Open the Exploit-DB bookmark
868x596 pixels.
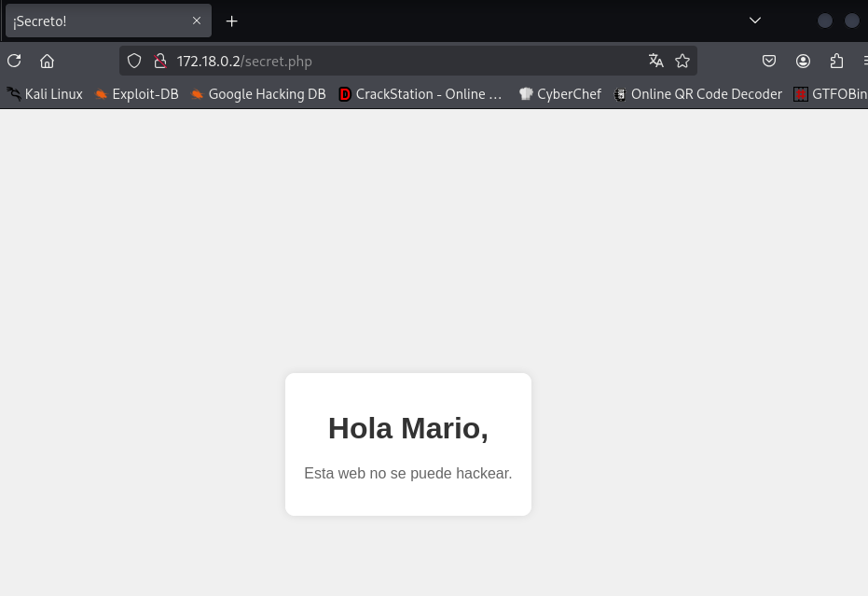(x=136, y=94)
